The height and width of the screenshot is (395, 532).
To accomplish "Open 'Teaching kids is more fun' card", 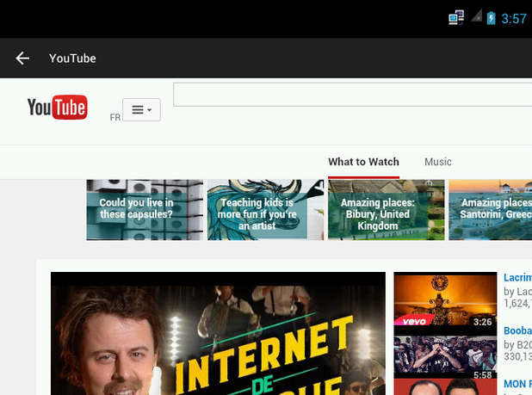I will (266, 210).
